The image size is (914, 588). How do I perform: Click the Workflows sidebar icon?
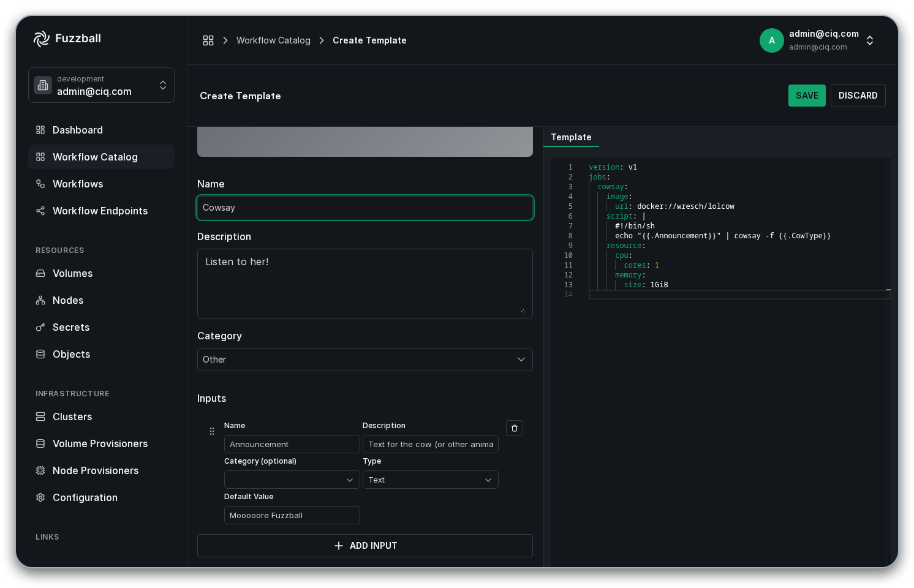[40, 184]
